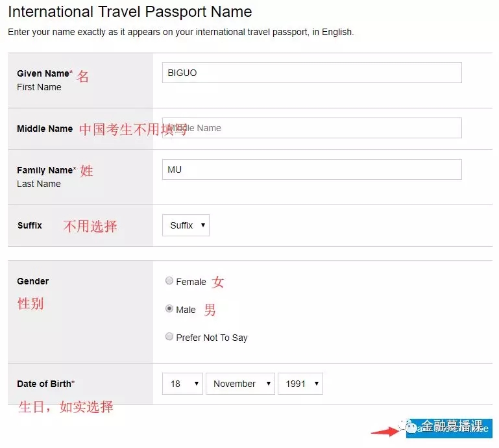Click the Family Name field containing MU
This screenshot has height=448, width=499.
311,169
